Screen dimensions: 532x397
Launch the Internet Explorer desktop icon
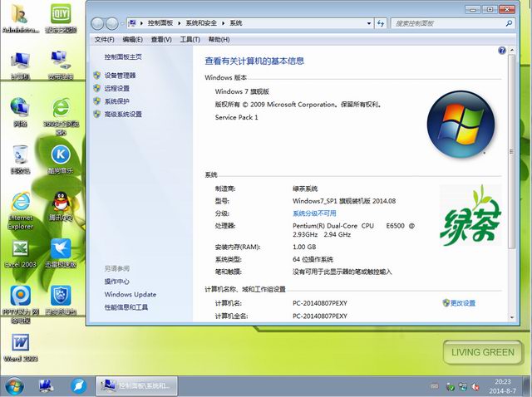[21, 211]
